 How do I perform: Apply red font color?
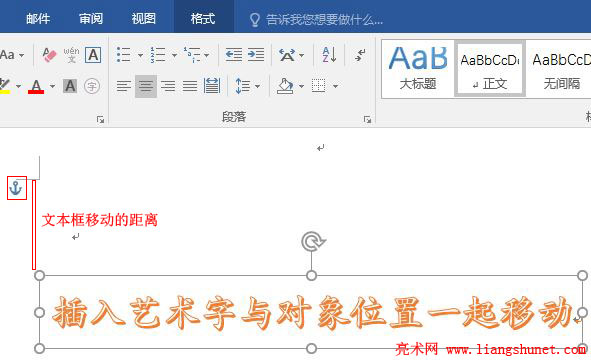tap(36, 86)
